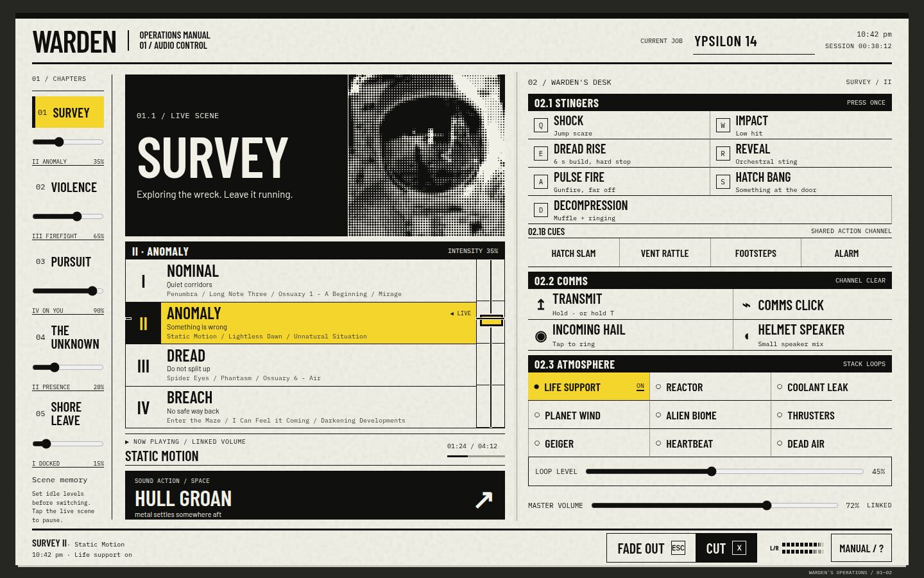Enable the Thrusters loop
This screenshot has width=924, height=578.
[832, 415]
